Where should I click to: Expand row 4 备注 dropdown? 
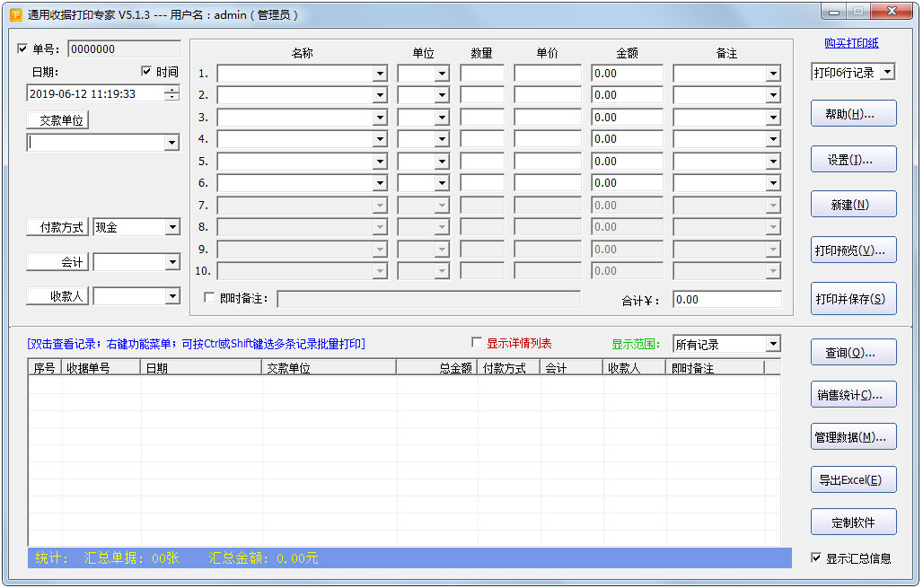coord(773,139)
